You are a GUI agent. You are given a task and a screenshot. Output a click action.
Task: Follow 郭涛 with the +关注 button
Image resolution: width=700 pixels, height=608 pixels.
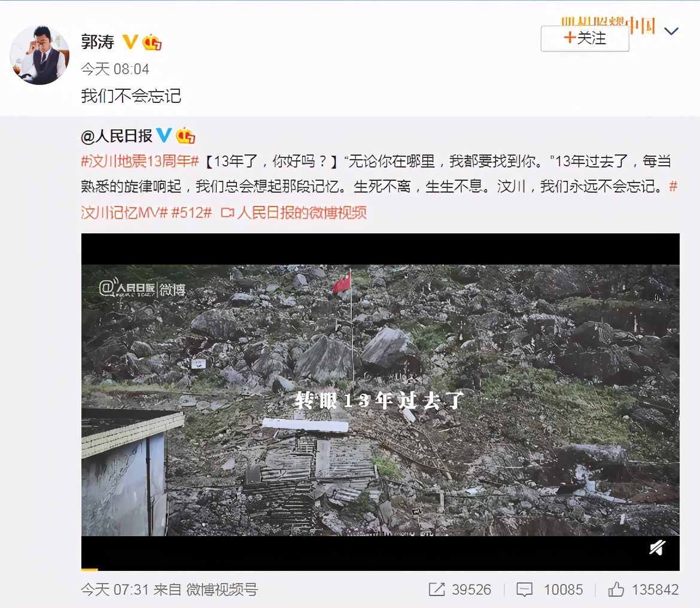click(x=585, y=38)
